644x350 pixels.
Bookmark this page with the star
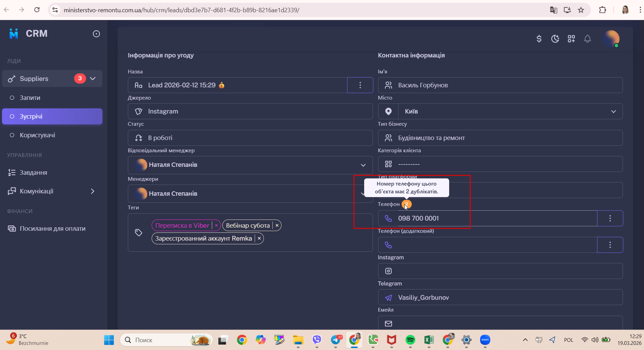pyautogui.click(x=581, y=10)
